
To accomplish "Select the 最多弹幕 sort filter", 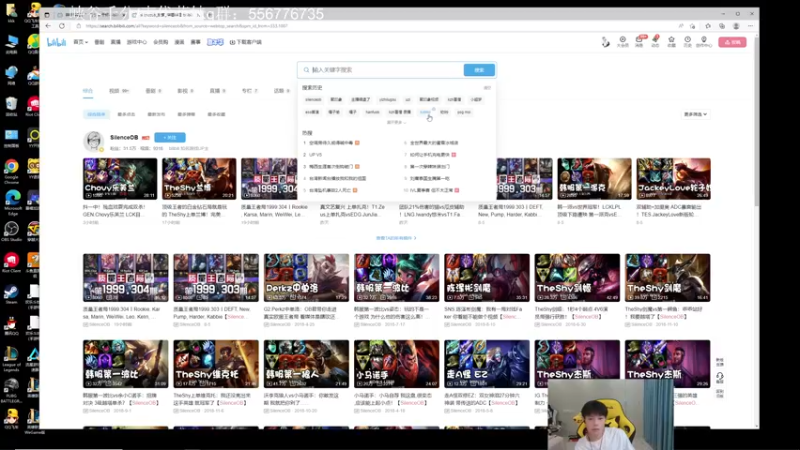I will click(x=186, y=114).
